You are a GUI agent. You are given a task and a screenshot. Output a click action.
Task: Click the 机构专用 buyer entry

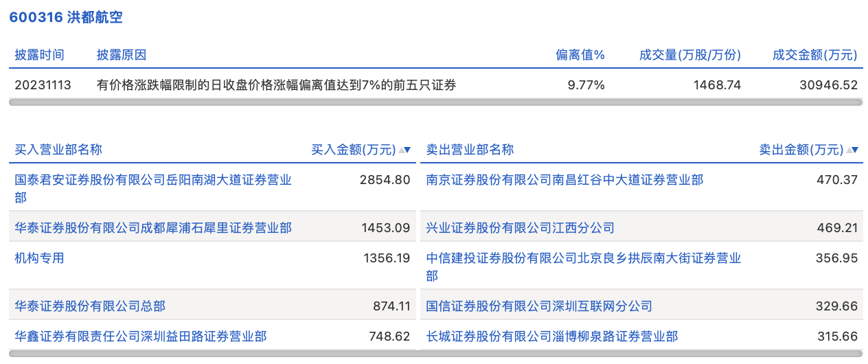(39, 258)
